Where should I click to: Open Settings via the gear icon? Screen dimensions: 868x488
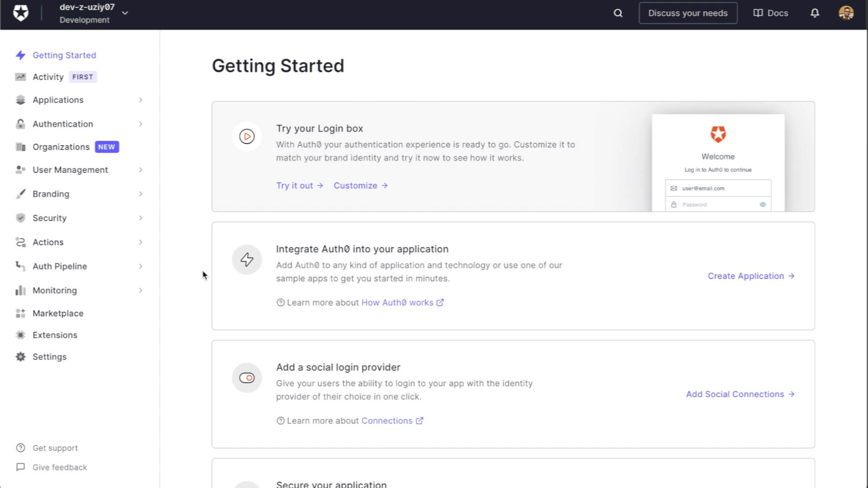[20, 357]
